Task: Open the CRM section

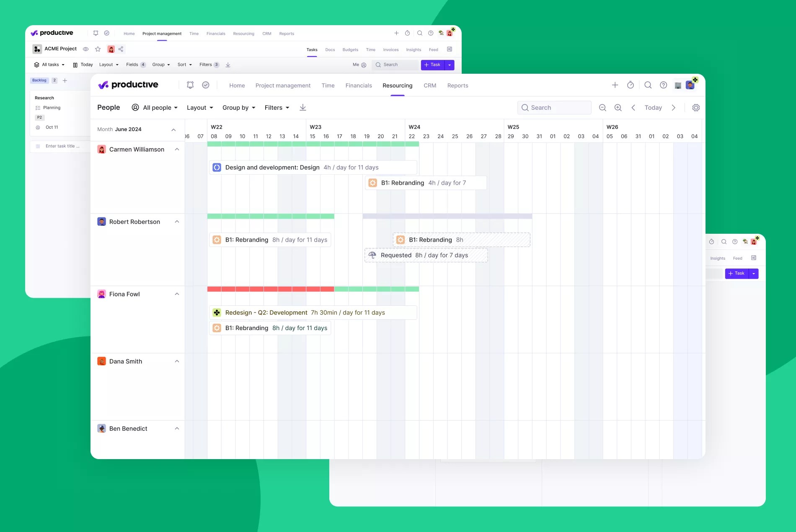Action: click(x=429, y=85)
